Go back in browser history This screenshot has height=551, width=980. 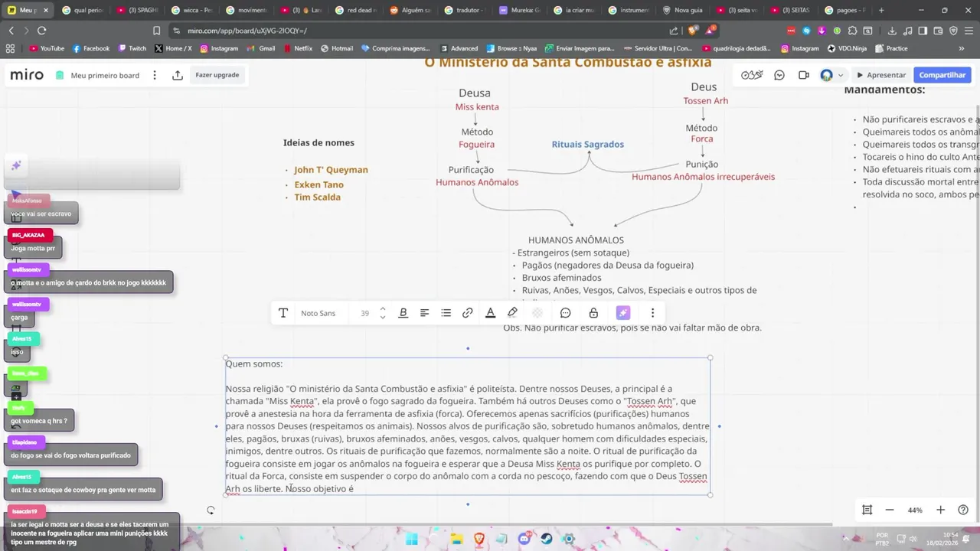click(x=11, y=31)
